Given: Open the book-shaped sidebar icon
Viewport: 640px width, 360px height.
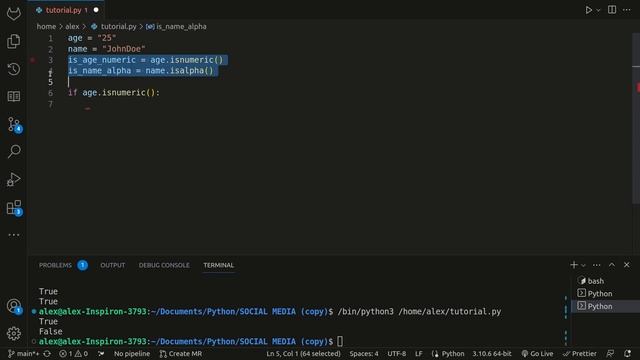Looking at the screenshot, I should click(13, 96).
